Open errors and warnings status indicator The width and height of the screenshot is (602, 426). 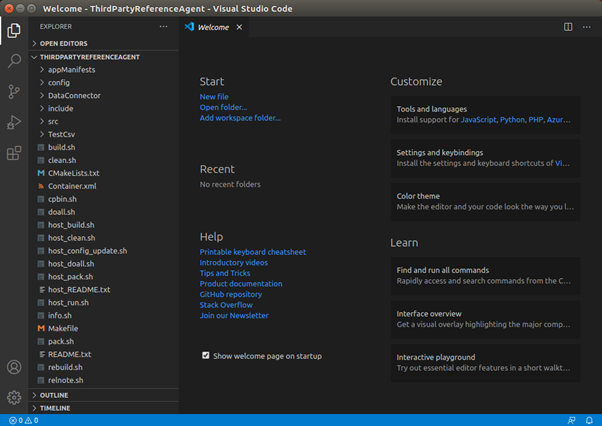pyautogui.click(x=24, y=420)
